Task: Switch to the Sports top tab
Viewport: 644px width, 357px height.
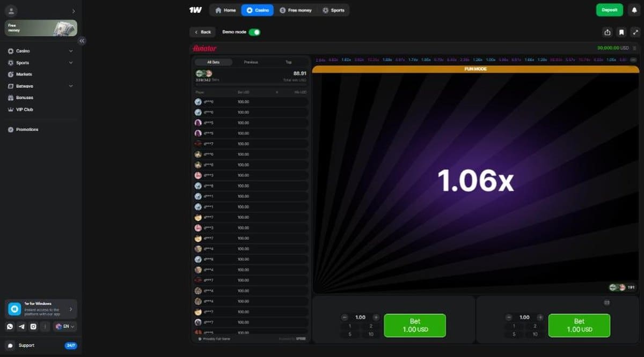Action: (333, 10)
